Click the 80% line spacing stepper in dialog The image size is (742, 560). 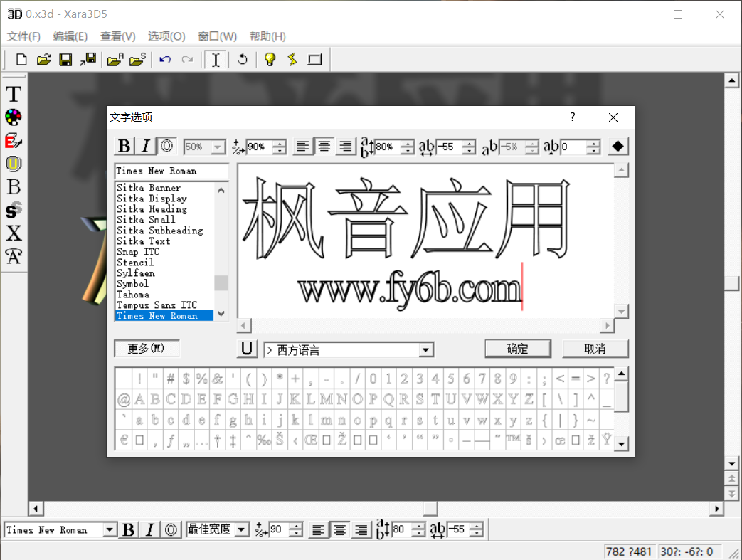point(408,147)
